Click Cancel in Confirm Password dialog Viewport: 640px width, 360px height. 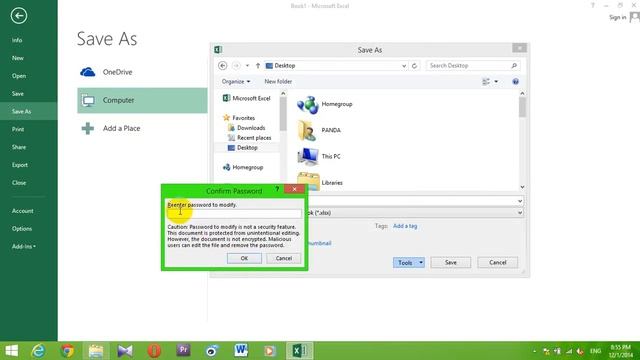point(283,258)
